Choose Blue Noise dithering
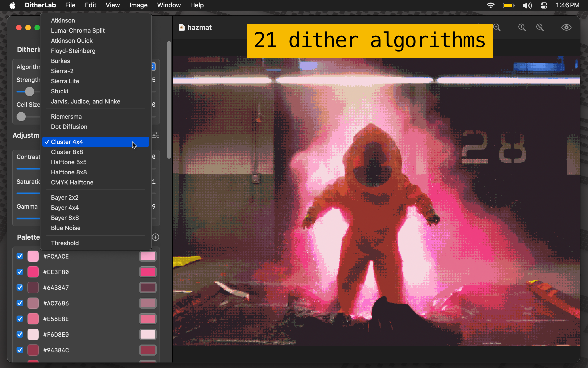Viewport: 588px width, 368px height. click(x=96, y=228)
